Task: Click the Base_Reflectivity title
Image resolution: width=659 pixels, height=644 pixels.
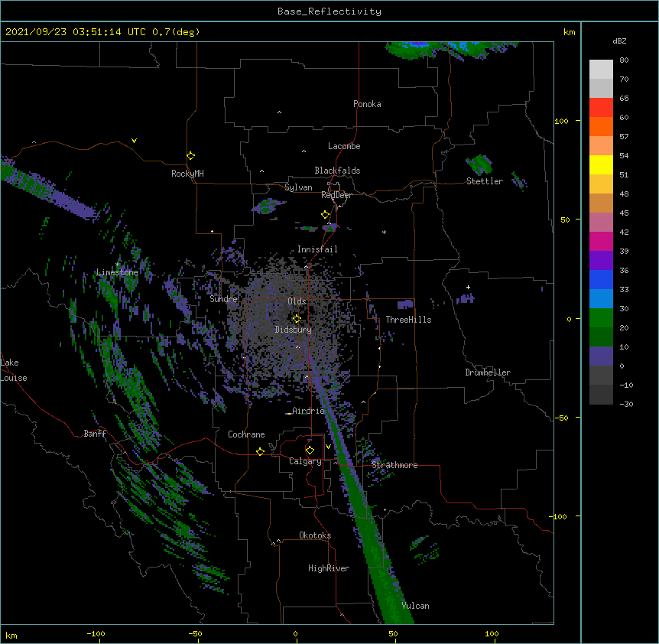Action: 329,11
